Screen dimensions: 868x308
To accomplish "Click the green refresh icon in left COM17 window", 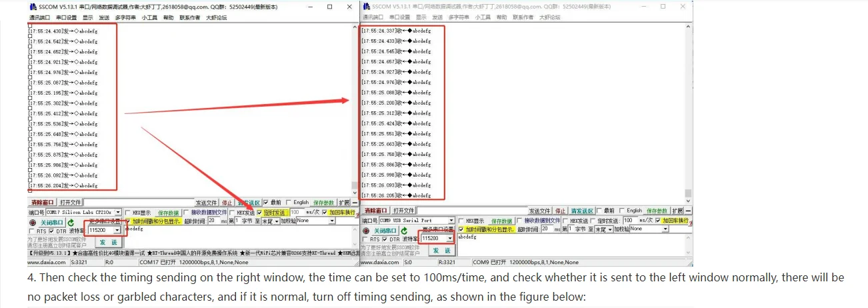I will point(71,223).
